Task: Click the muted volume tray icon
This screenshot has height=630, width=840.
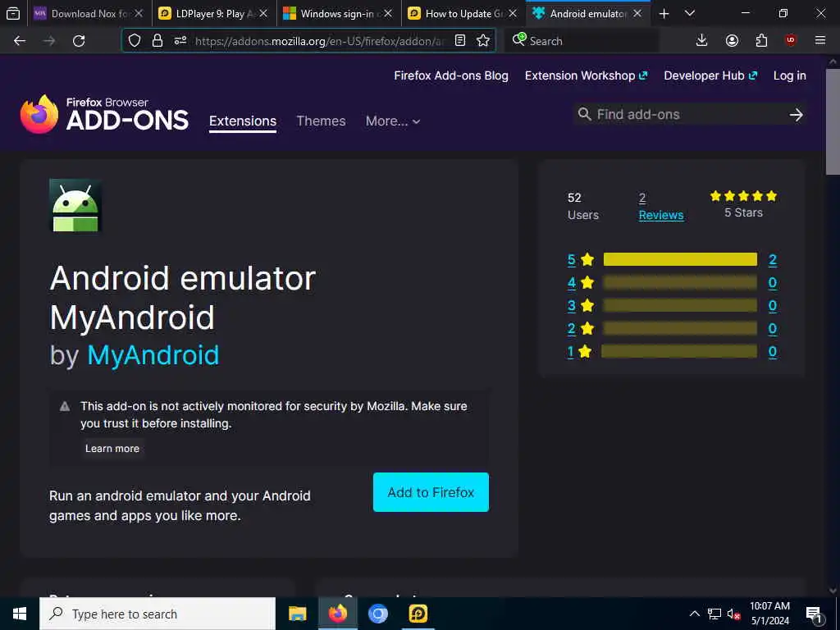Action: (733, 614)
